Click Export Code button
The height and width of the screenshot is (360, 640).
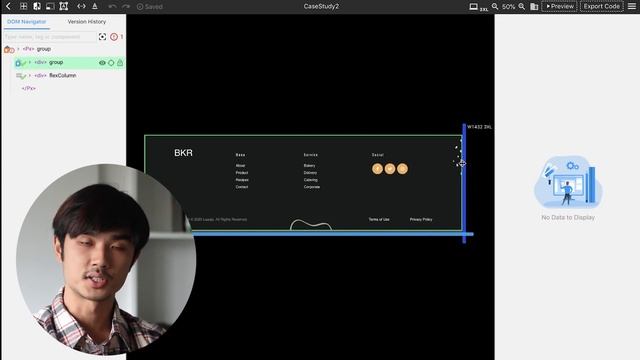(602, 7)
